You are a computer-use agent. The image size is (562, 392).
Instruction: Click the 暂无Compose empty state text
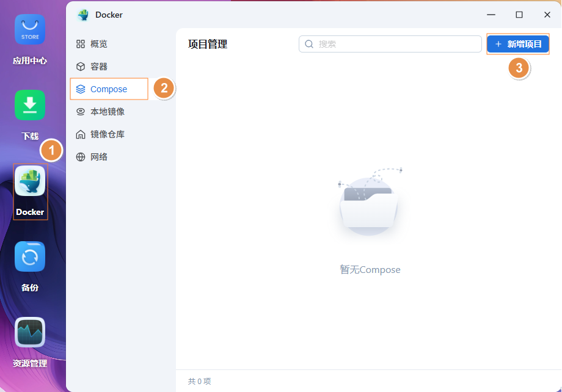pyautogui.click(x=370, y=269)
